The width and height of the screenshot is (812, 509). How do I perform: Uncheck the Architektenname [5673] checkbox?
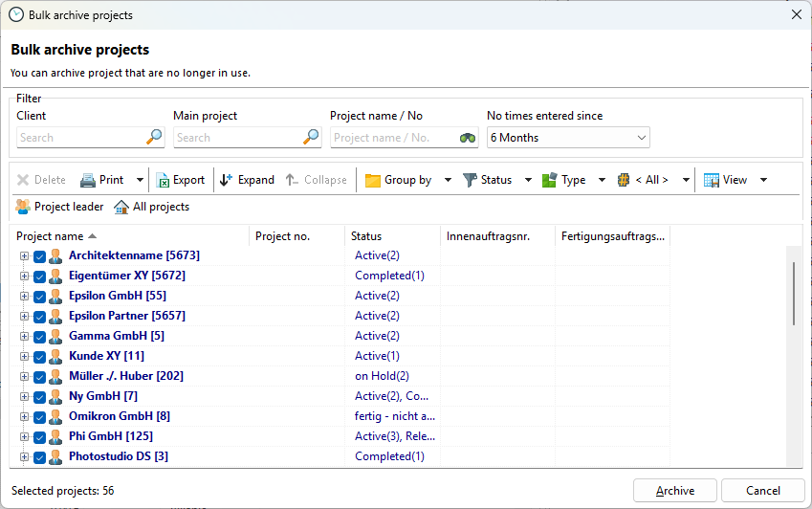[x=39, y=256]
